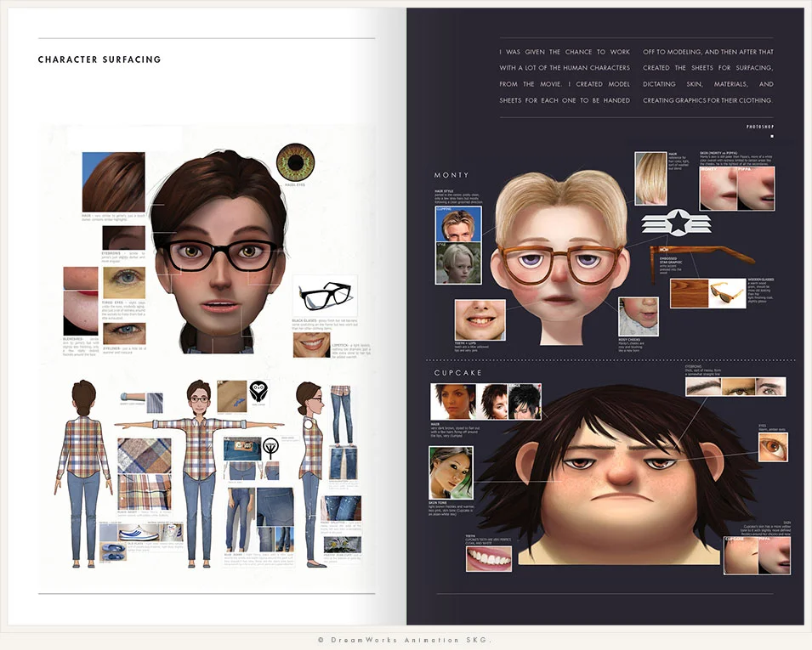The width and height of the screenshot is (812, 650).
Task: Select the blonde hair reference swatch
Action: 651,178
